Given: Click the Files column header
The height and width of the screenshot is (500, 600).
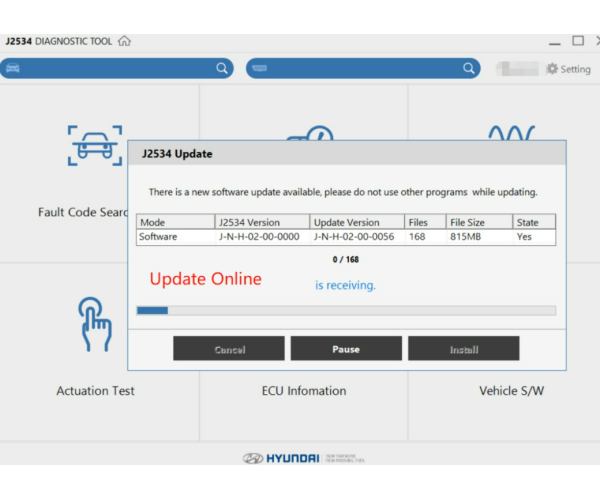Looking at the screenshot, I should pyautogui.click(x=426, y=222).
